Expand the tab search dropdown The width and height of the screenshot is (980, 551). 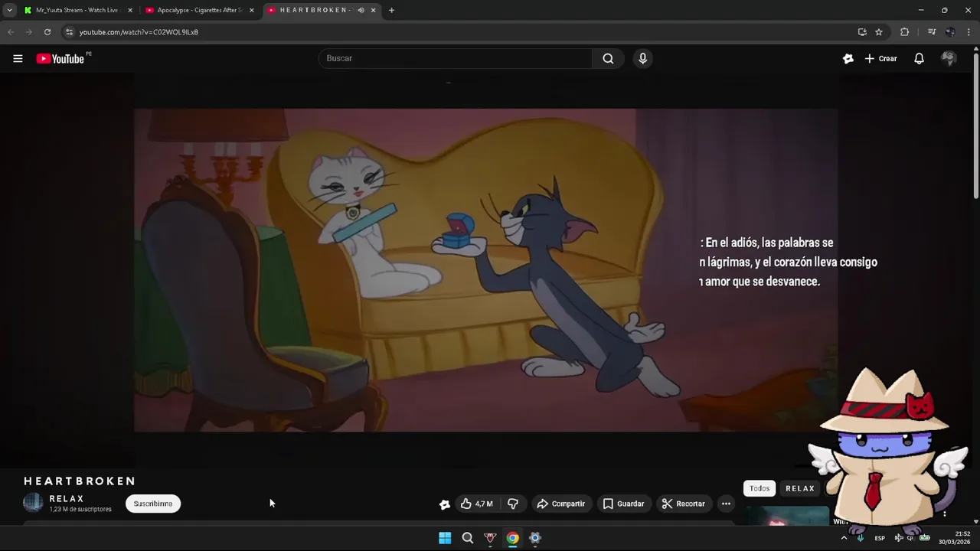[9, 10]
